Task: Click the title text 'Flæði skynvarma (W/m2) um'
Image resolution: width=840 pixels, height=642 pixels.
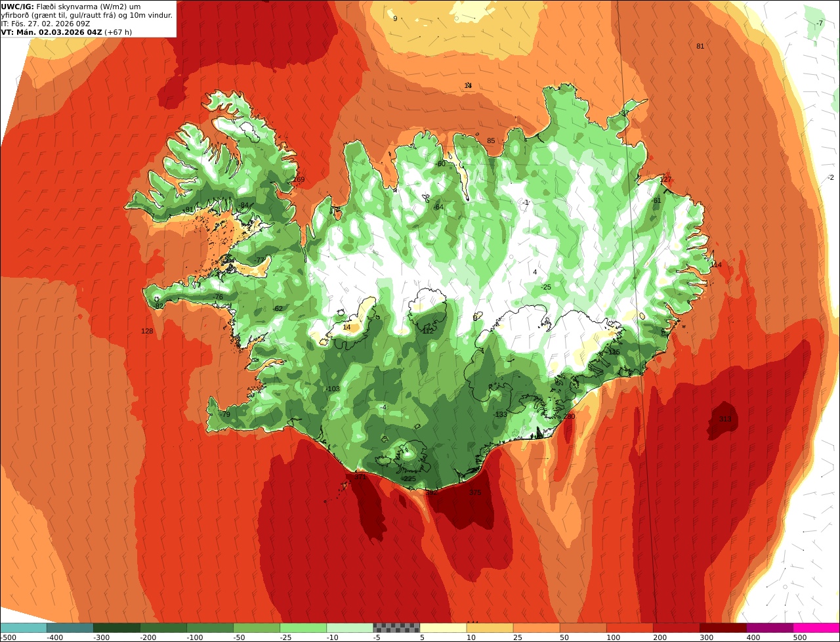Action: pyautogui.click(x=88, y=7)
